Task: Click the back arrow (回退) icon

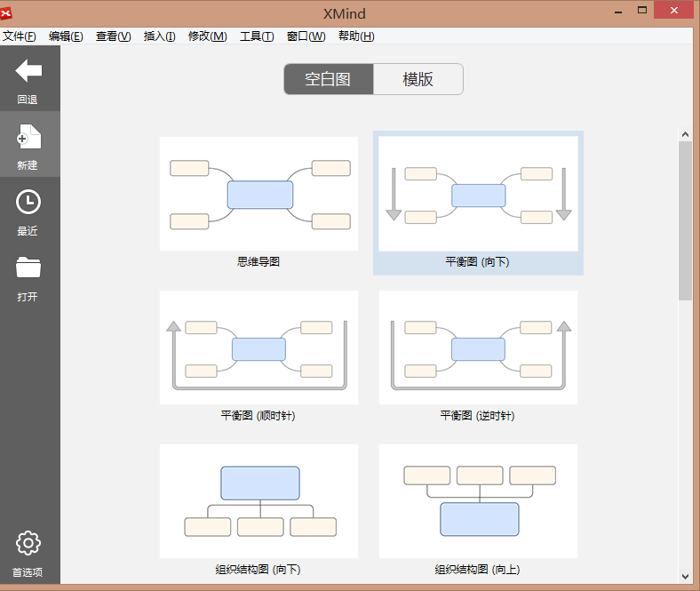Action: (x=28, y=70)
